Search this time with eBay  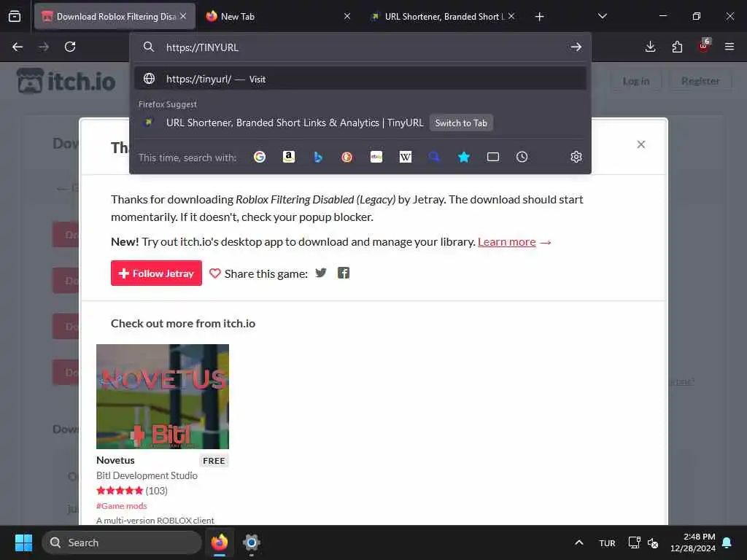point(376,157)
